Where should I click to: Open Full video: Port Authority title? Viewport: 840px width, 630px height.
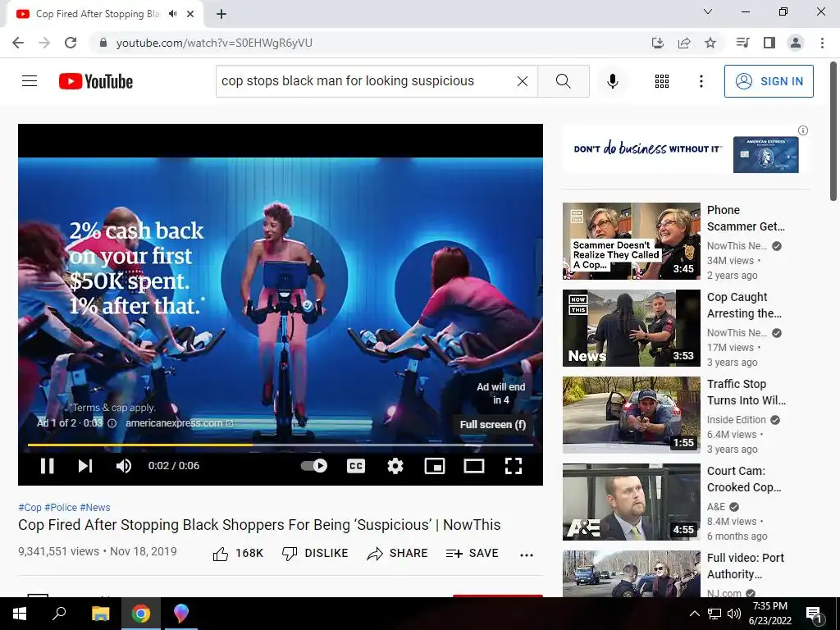point(745,566)
